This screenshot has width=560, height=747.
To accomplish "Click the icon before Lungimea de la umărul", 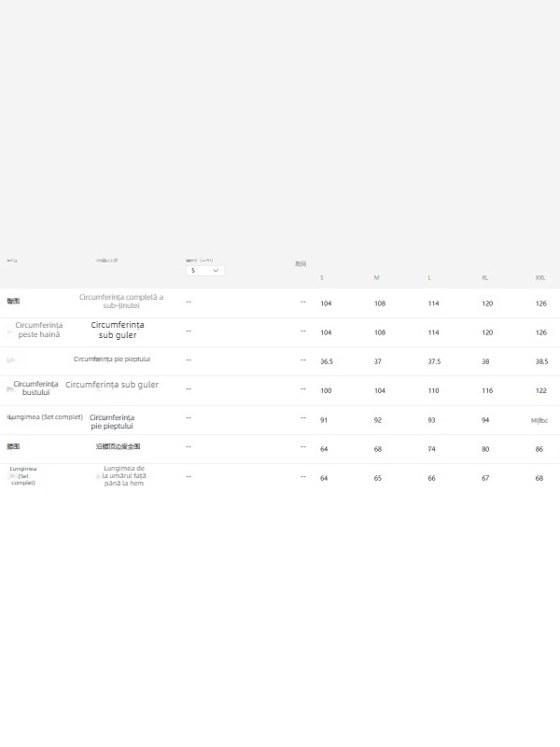I will tap(98, 477).
